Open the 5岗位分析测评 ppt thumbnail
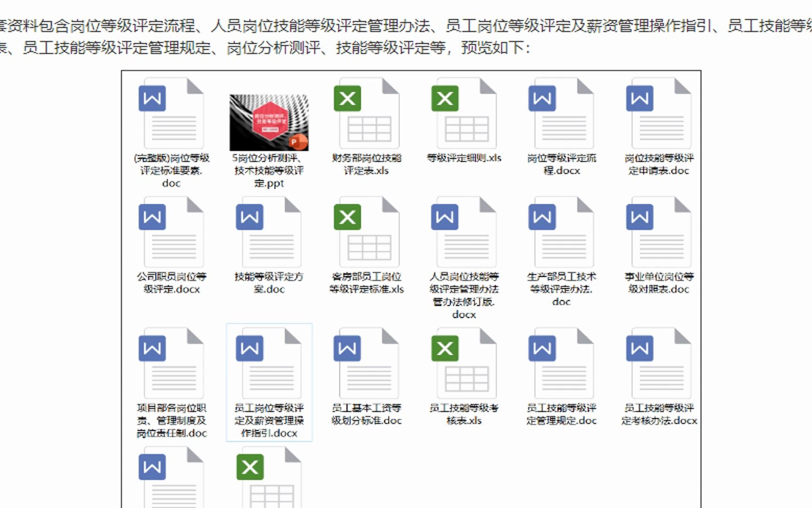This screenshot has height=508, width=812. click(269, 122)
